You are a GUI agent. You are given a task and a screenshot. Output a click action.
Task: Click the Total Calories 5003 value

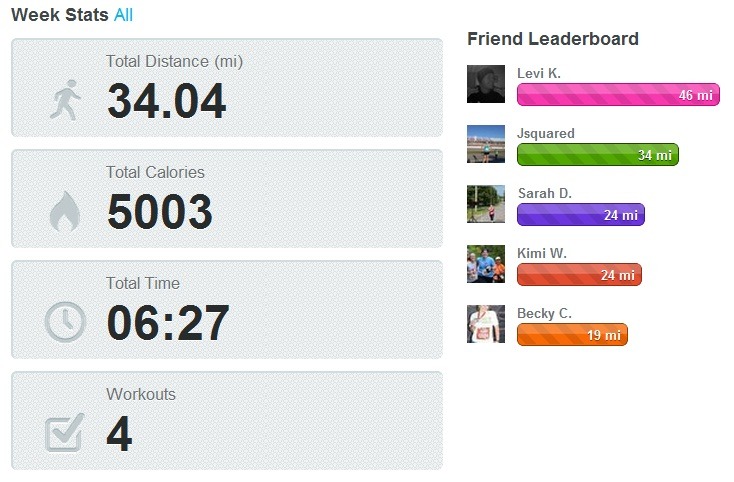pyautogui.click(x=159, y=212)
